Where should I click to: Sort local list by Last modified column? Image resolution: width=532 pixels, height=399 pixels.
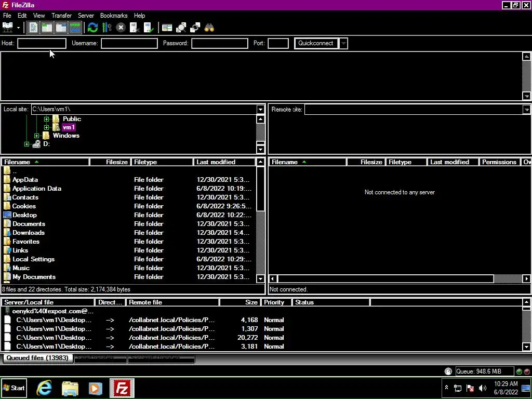point(224,162)
